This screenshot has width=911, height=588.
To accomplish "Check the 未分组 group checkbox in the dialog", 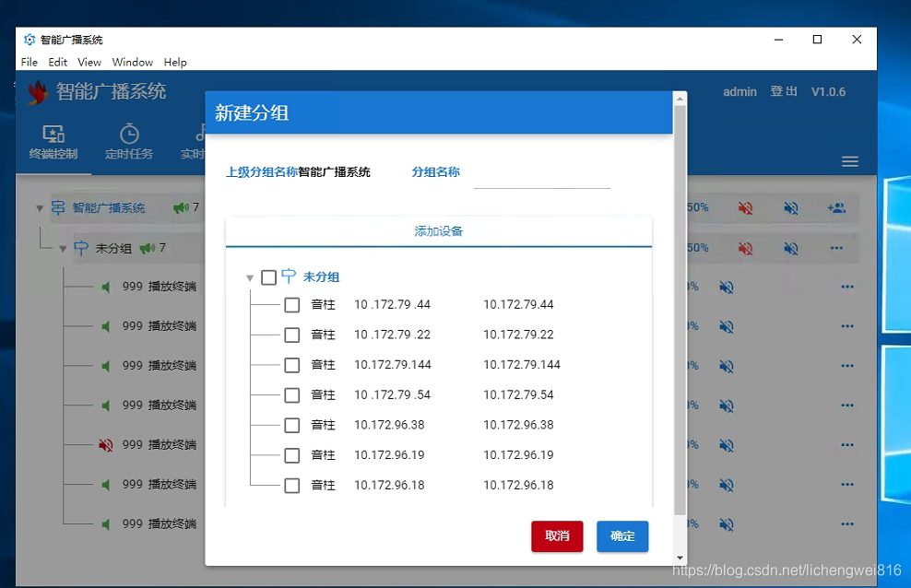I will 268,276.
